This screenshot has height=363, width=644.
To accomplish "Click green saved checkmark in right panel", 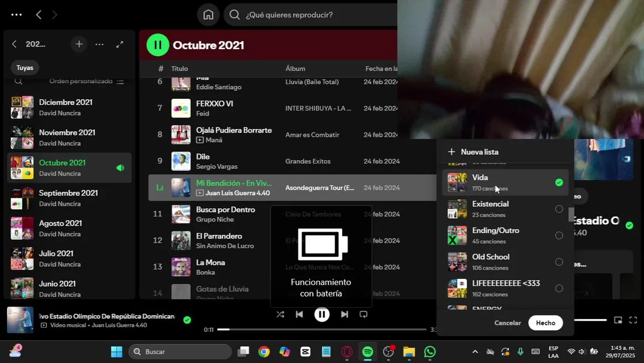I will (x=629, y=225).
